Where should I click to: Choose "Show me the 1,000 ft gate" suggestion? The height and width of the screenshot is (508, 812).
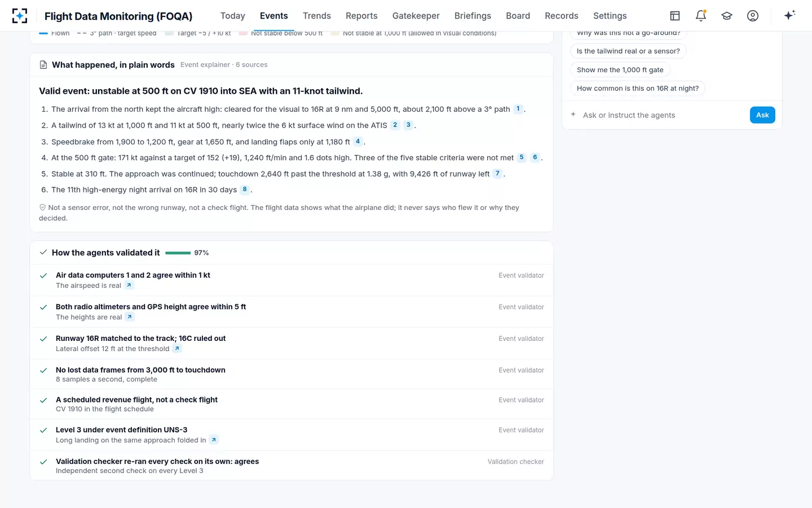[x=620, y=70]
